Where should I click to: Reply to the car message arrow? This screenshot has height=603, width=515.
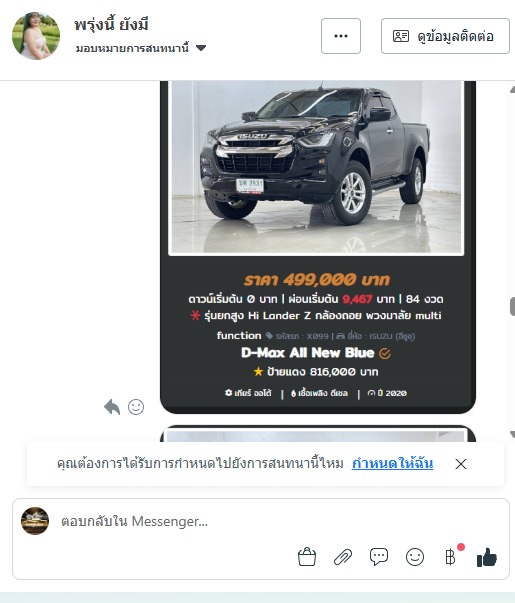[112, 407]
